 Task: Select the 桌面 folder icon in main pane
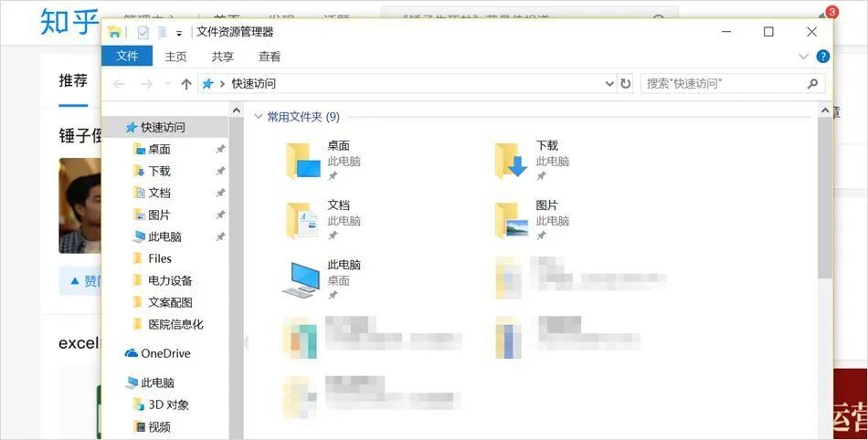[x=302, y=161]
